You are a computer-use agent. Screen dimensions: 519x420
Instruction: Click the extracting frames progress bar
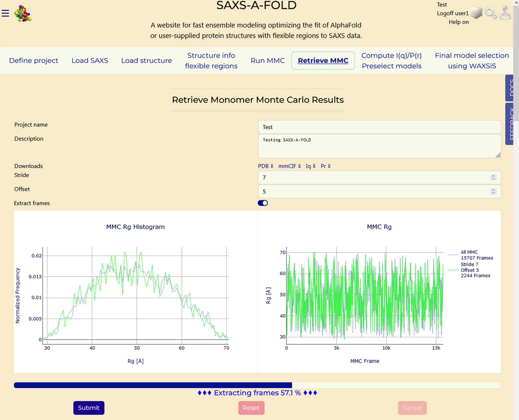(x=257, y=385)
